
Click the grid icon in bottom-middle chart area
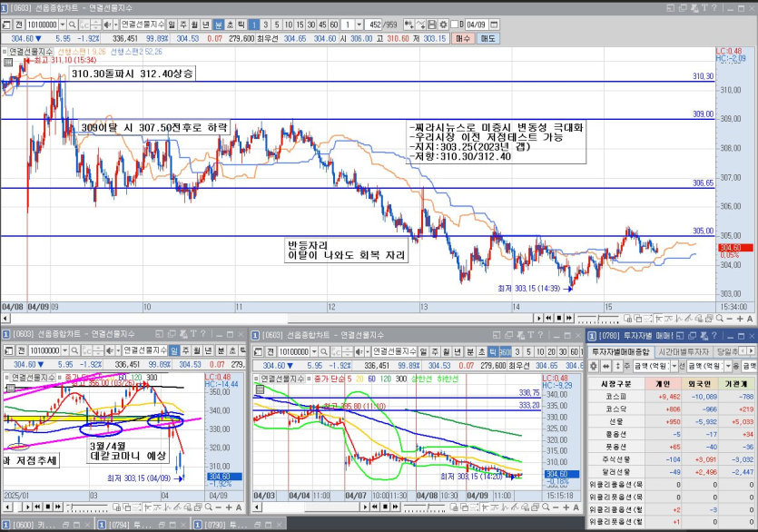click(260, 389)
